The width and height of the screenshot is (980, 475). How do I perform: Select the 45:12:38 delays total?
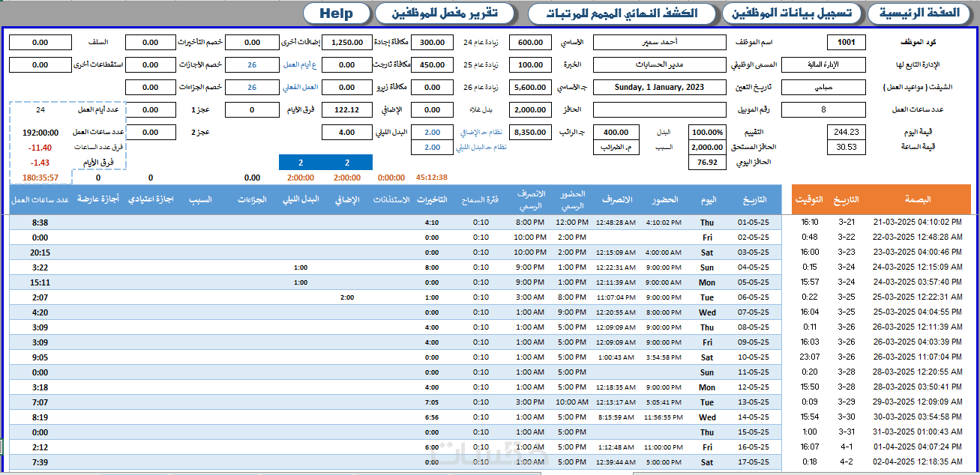[x=431, y=178]
